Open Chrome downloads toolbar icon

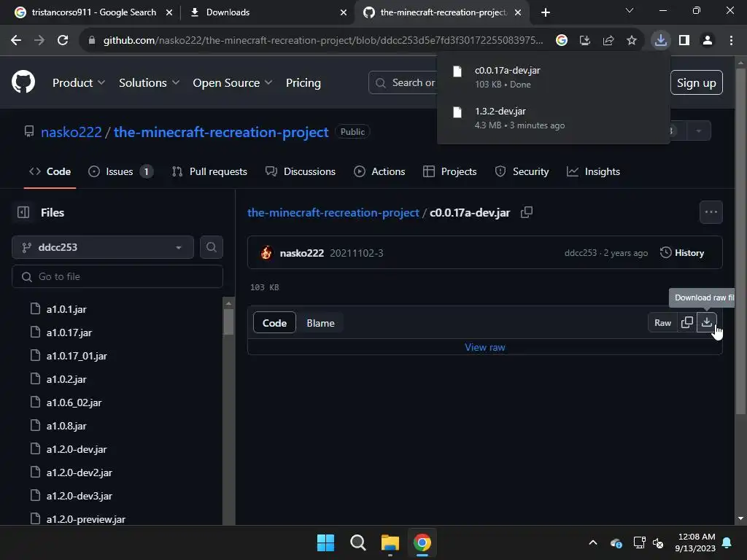[x=660, y=41]
